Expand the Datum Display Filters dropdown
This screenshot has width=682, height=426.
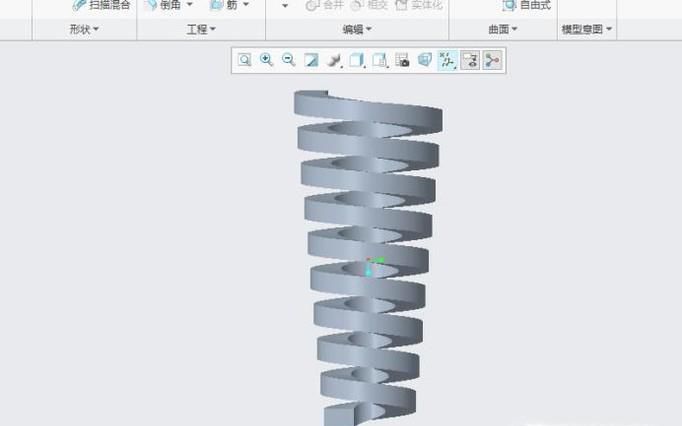pos(447,60)
